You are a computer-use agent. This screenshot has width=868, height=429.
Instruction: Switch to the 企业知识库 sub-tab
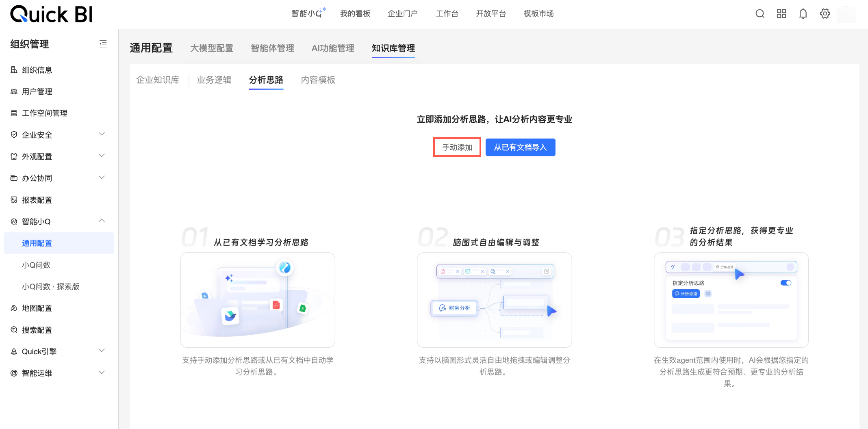click(x=158, y=80)
